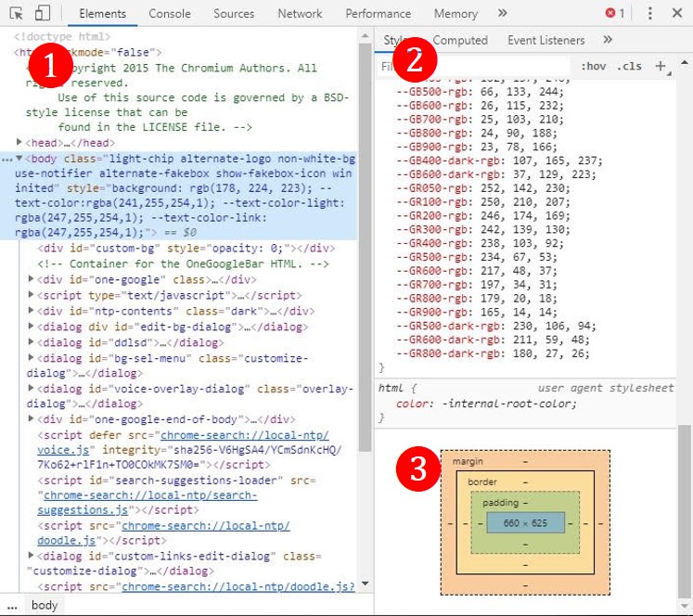Open the more DevTools tabs chevron
The height and width of the screenshot is (616, 693).
click(502, 13)
